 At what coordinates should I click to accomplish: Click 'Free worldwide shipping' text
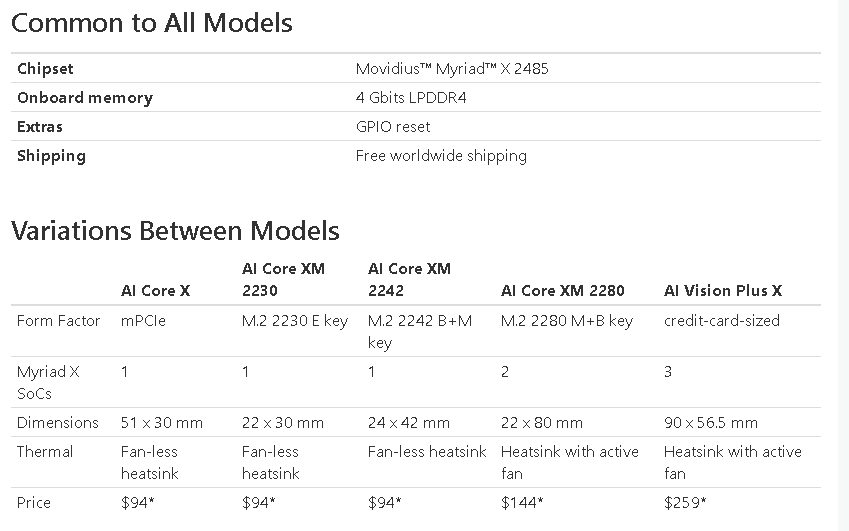click(x=441, y=156)
